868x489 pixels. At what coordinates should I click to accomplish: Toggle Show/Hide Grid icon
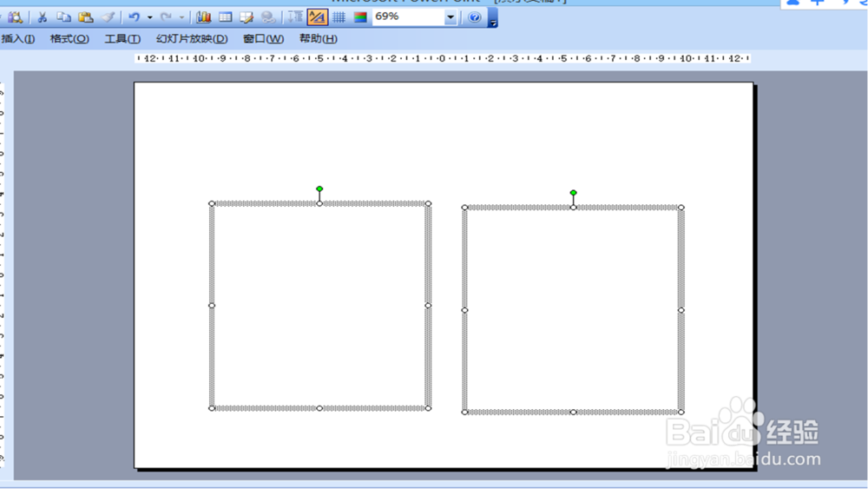pos(339,17)
